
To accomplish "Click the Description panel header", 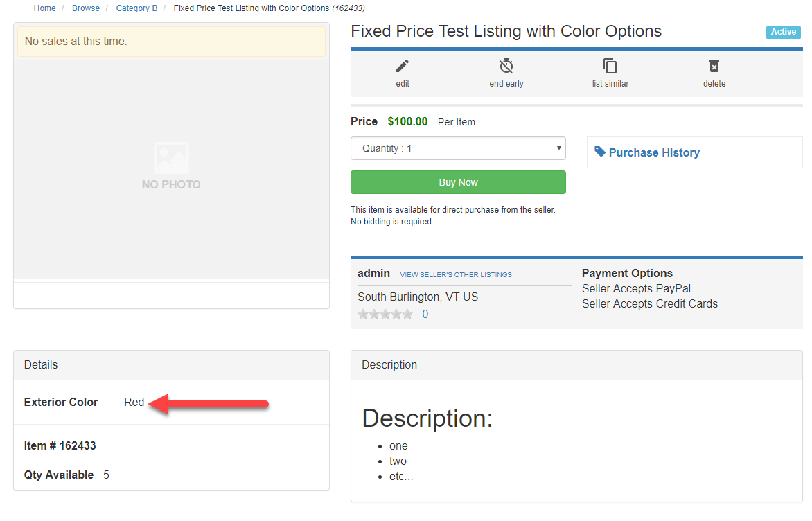I will pos(576,365).
